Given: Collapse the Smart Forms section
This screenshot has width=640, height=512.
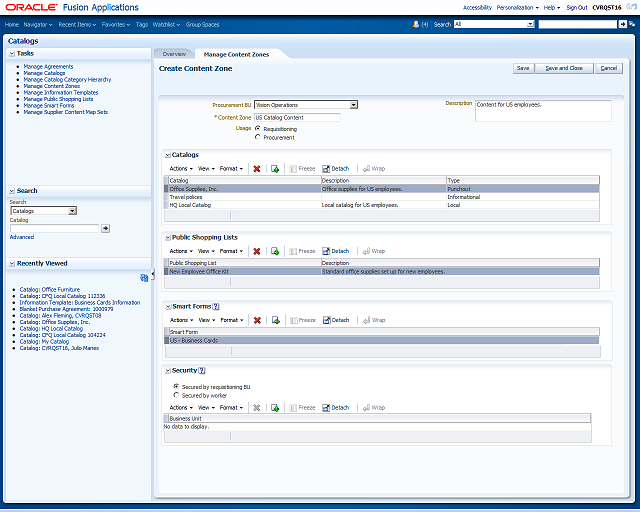Looking at the screenshot, I should 168,307.
